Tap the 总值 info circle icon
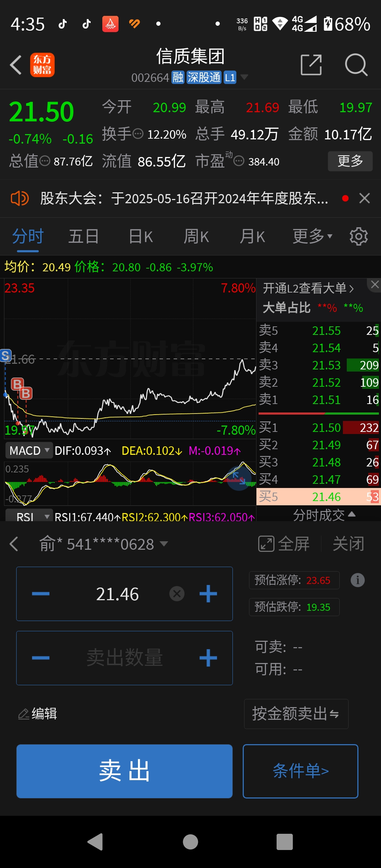 (x=45, y=161)
